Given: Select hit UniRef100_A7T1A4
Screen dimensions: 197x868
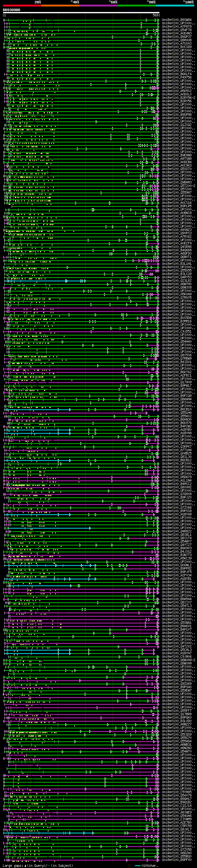Looking at the screenshot, I should pos(176,450).
